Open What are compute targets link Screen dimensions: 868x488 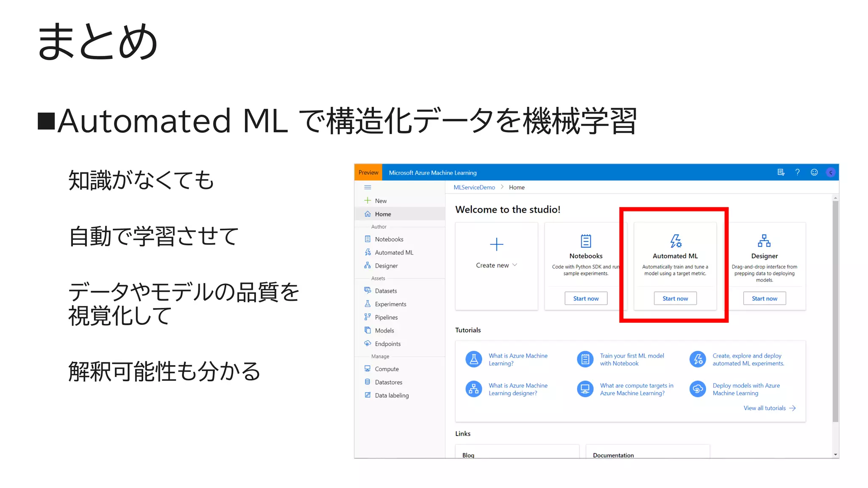[637, 389]
